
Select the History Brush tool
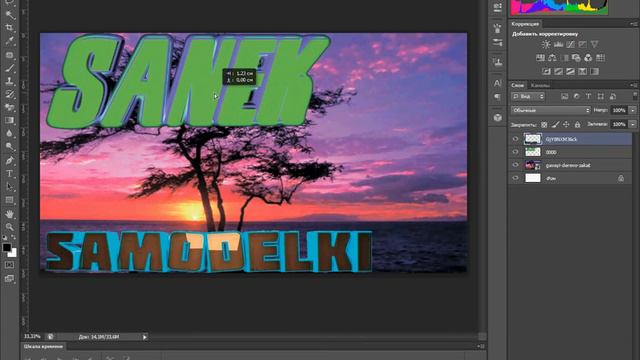(10, 94)
